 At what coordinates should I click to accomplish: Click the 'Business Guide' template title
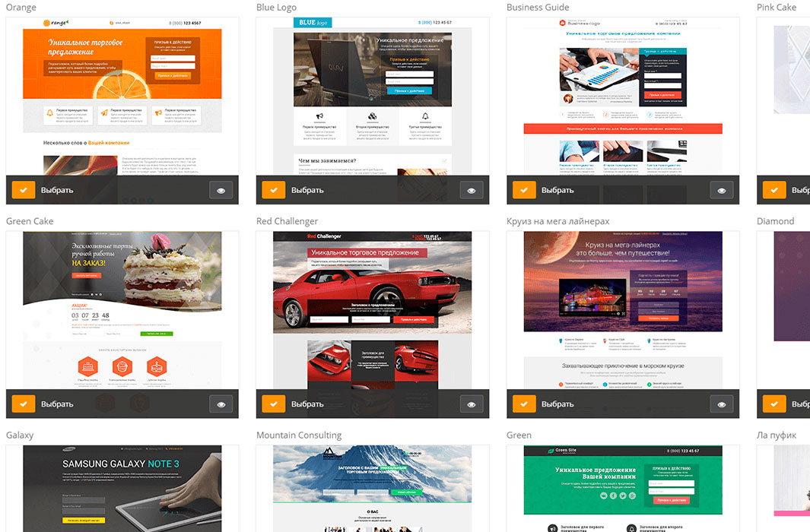coord(538,8)
